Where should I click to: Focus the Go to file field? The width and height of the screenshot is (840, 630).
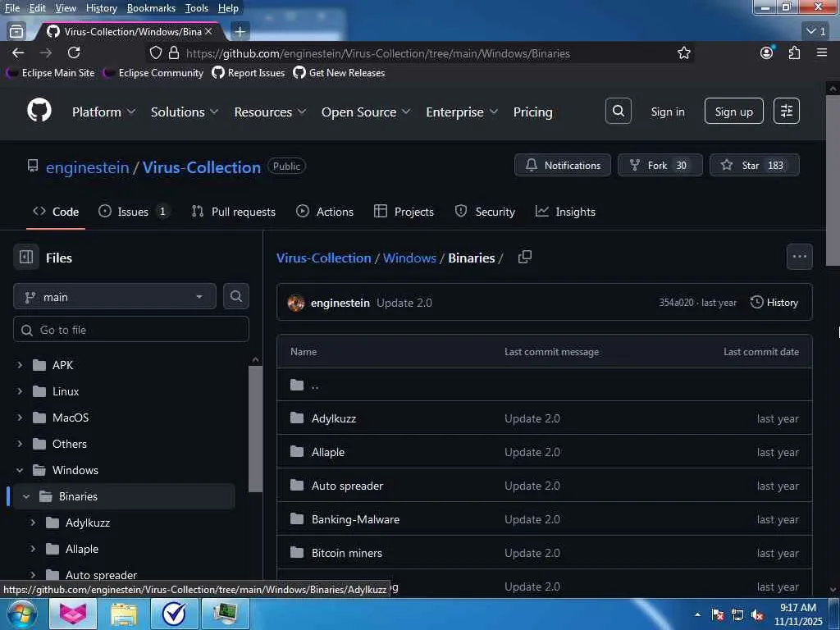[x=131, y=330]
